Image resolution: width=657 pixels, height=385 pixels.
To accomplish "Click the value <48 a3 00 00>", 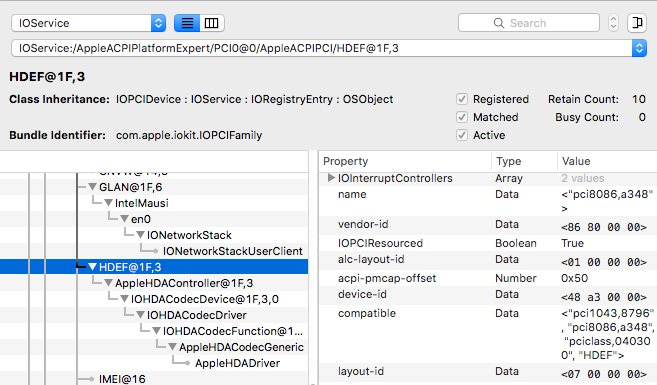I will click(x=604, y=297).
